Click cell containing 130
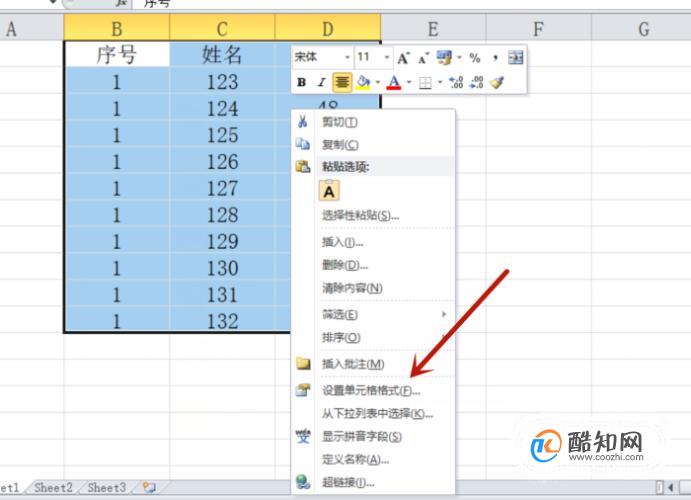Screen dimensions: 691x500 click(x=222, y=268)
